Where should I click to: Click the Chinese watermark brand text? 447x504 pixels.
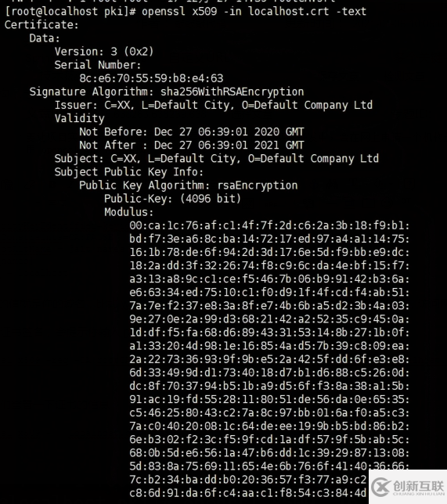click(x=418, y=485)
